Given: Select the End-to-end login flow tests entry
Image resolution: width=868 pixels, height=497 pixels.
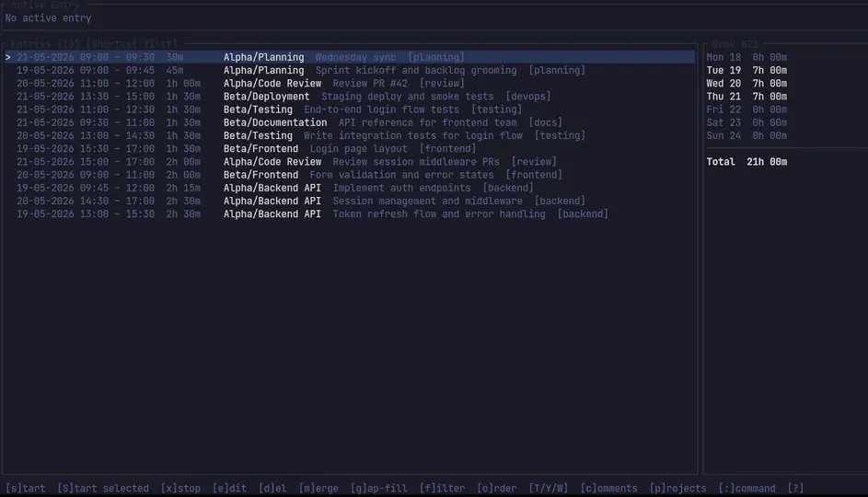Looking at the screenshot, I should 350,110.
